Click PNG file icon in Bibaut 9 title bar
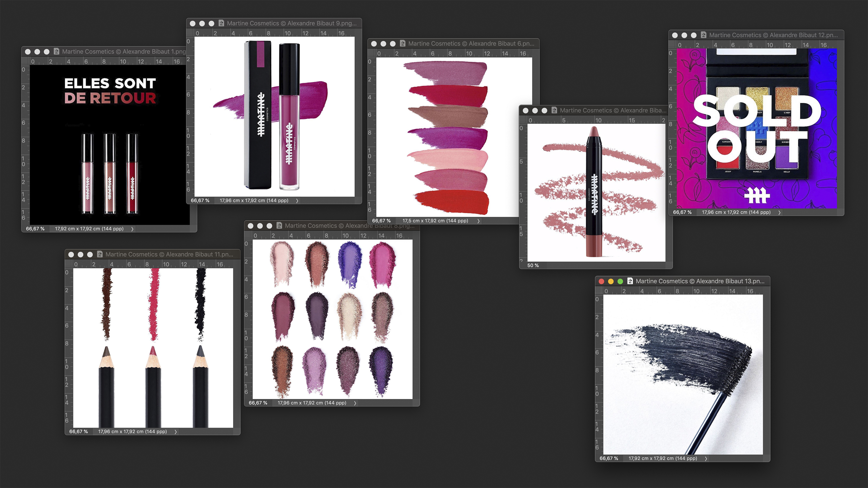The height and width of the screenshot is (488, 868). point(221,23)
